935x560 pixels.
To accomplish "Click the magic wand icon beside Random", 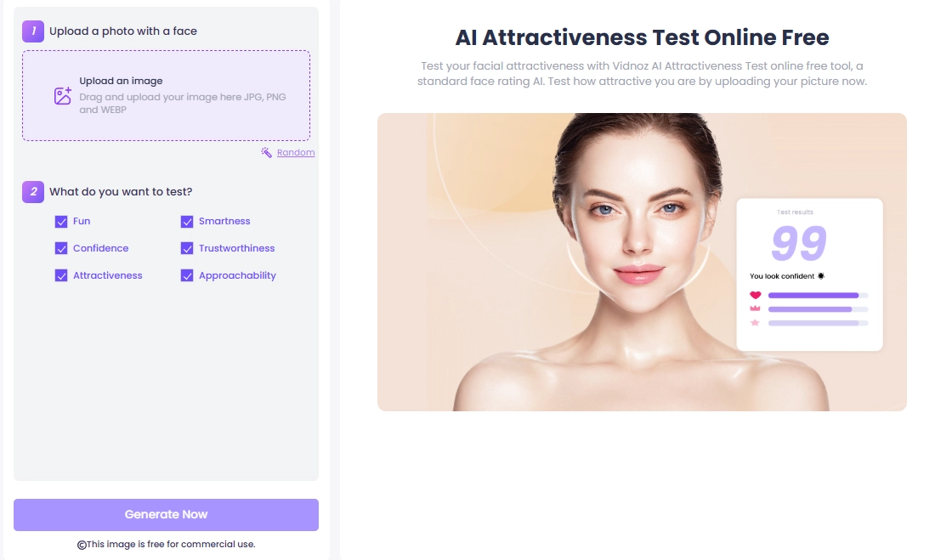I will (267, 153).
